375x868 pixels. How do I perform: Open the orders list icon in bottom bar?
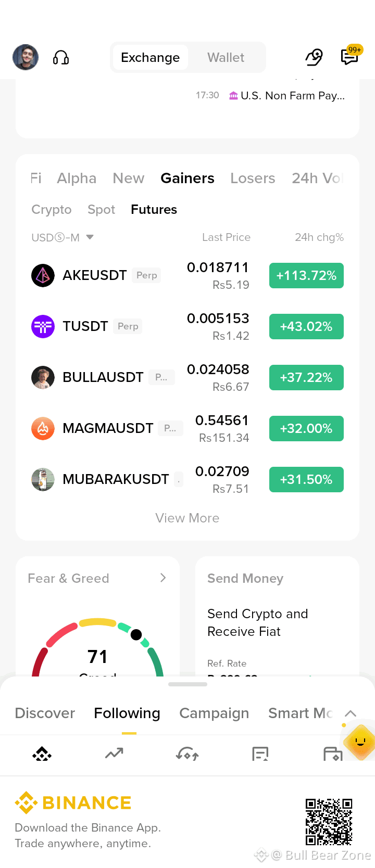coord(260,754)
